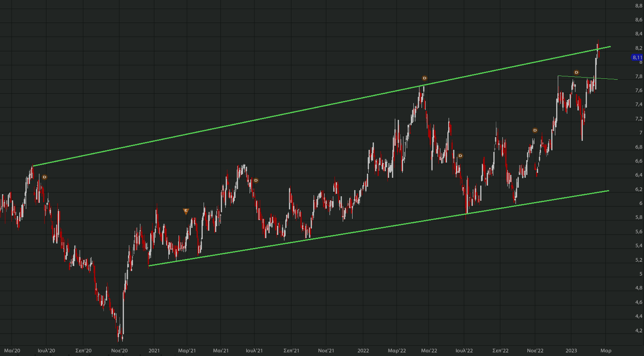Click the 5,6 price axis label
Image resolution: width=644 pixels, height=356 pixels.
click(639, 232)
